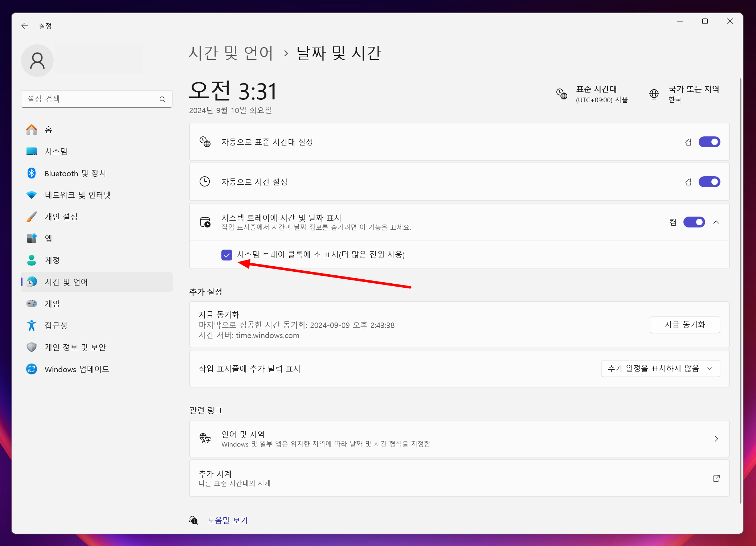Click the 도움말 보기 link
The width and height of the screenshot is (756, 546).
[227, 520]
